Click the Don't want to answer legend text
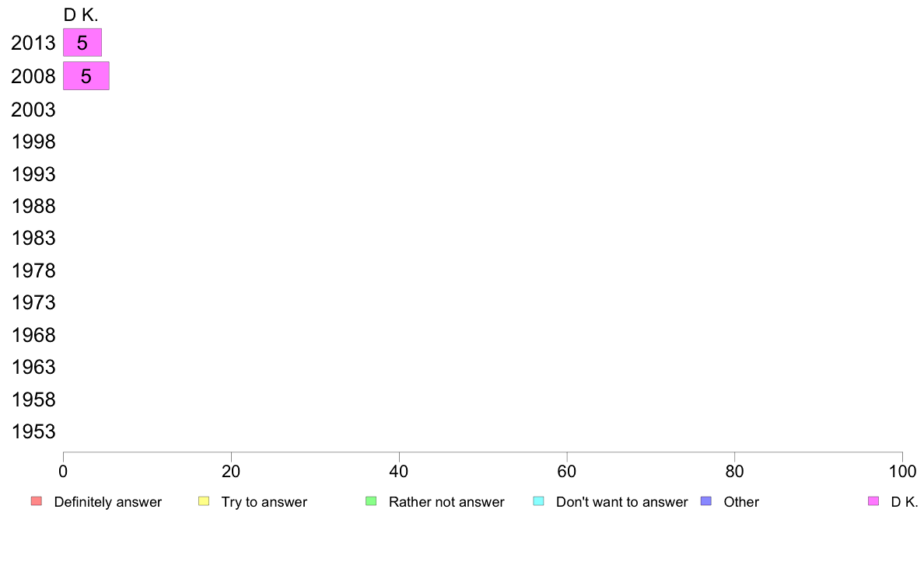924x572 pixels. (622, 502)
